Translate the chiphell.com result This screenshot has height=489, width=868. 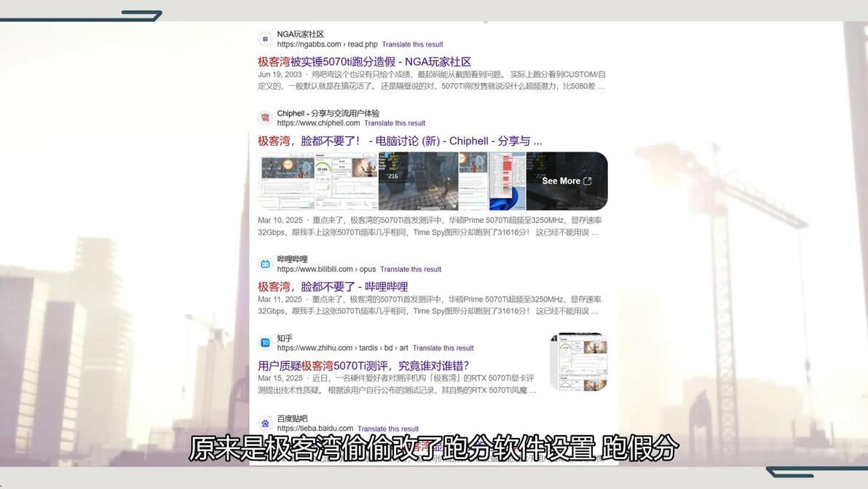click(x=395, y=123)
